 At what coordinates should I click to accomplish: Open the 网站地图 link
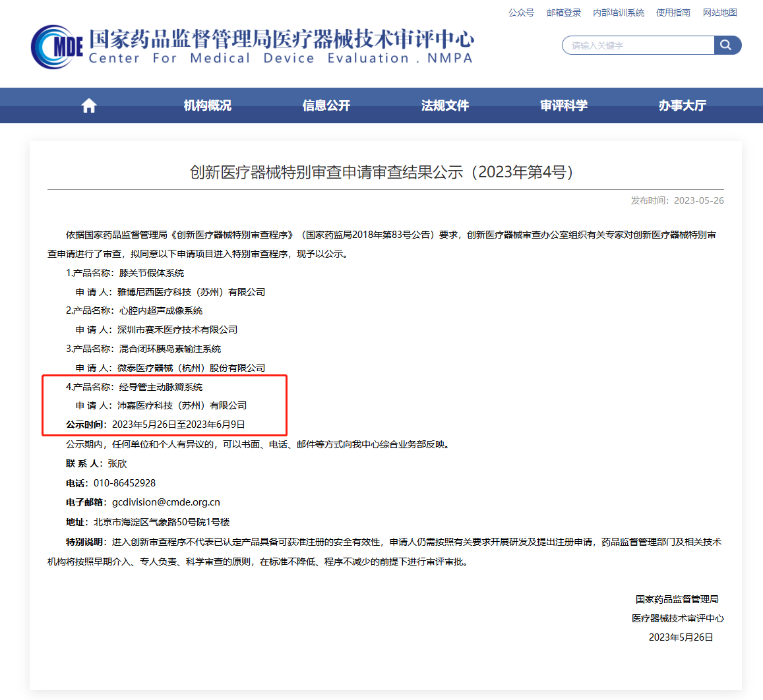point(719,13)
